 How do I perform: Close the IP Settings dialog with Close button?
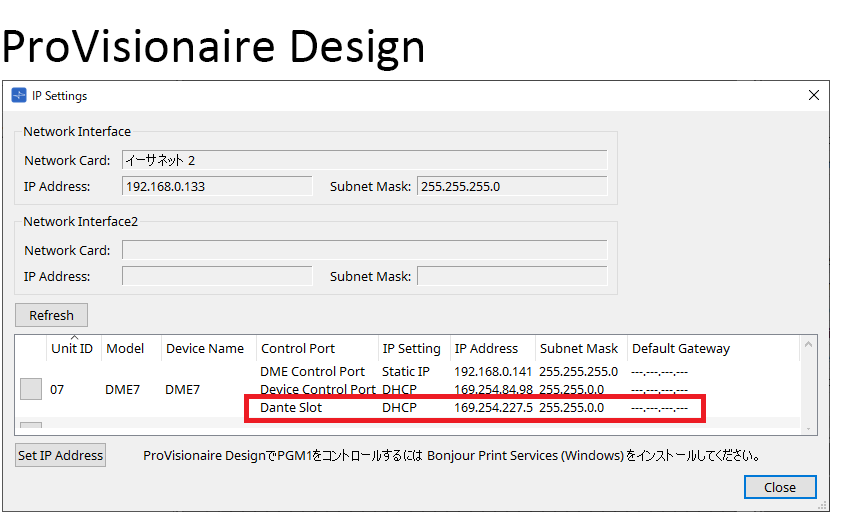click(x=780, y=487)
